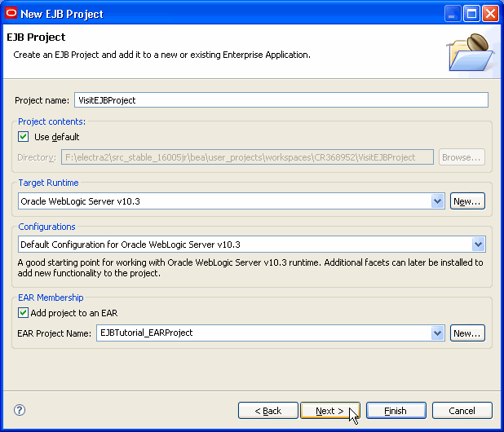Viewport: 504px width, 432px height.
Task: Click the Project contents: group label
Action: (x=51, y=121)
